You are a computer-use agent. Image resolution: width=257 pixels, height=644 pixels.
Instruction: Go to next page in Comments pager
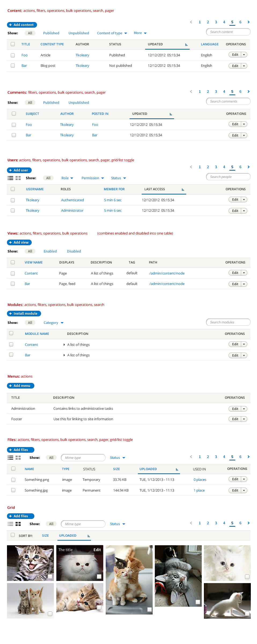click(x=249, y=92)
